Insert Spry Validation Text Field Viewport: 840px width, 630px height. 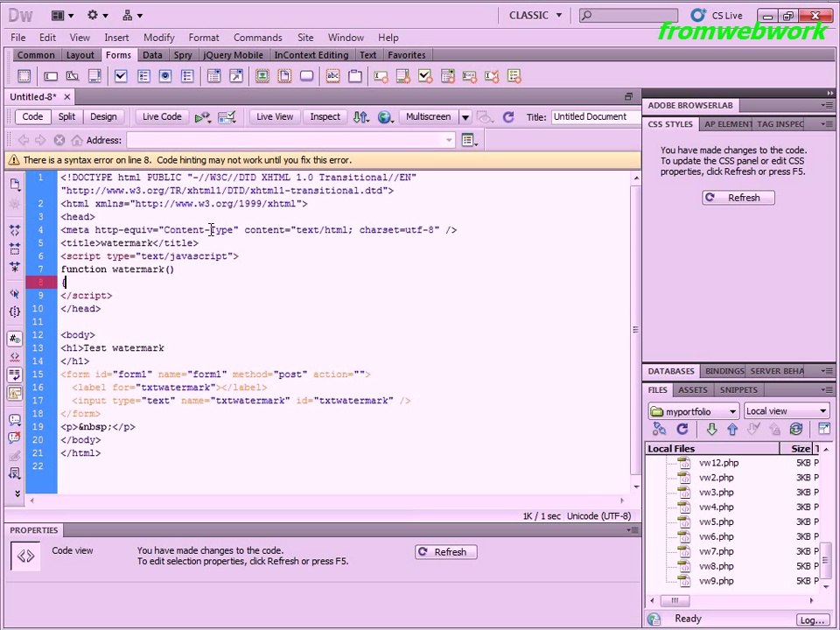click(381, 76)
